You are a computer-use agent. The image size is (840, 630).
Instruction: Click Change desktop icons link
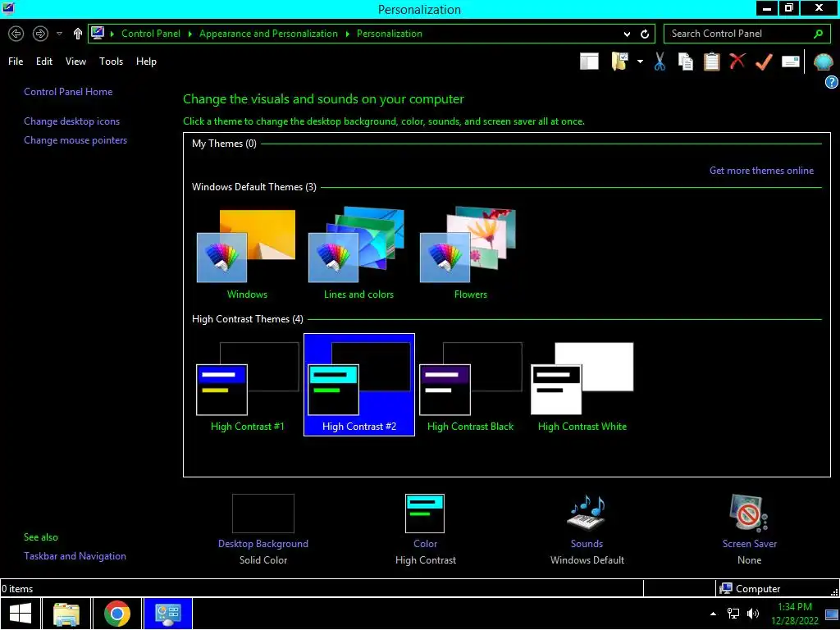click(72, 121)
